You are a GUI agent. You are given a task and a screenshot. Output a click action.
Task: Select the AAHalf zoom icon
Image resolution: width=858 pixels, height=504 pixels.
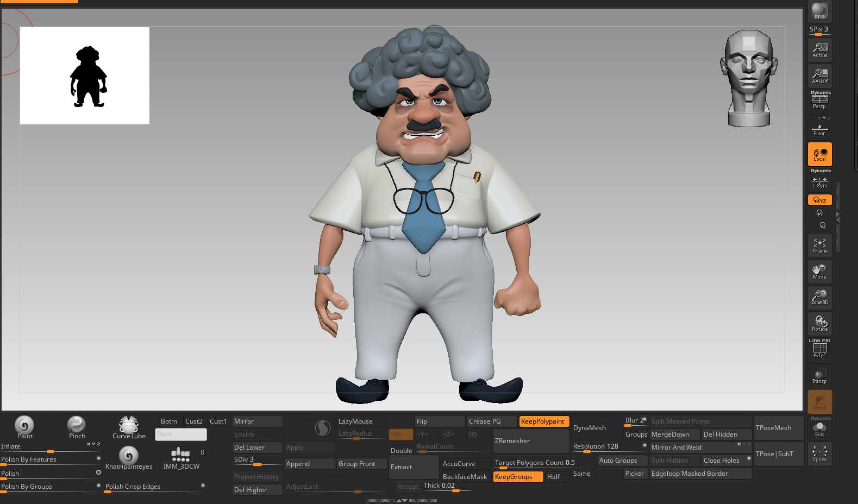819,76
